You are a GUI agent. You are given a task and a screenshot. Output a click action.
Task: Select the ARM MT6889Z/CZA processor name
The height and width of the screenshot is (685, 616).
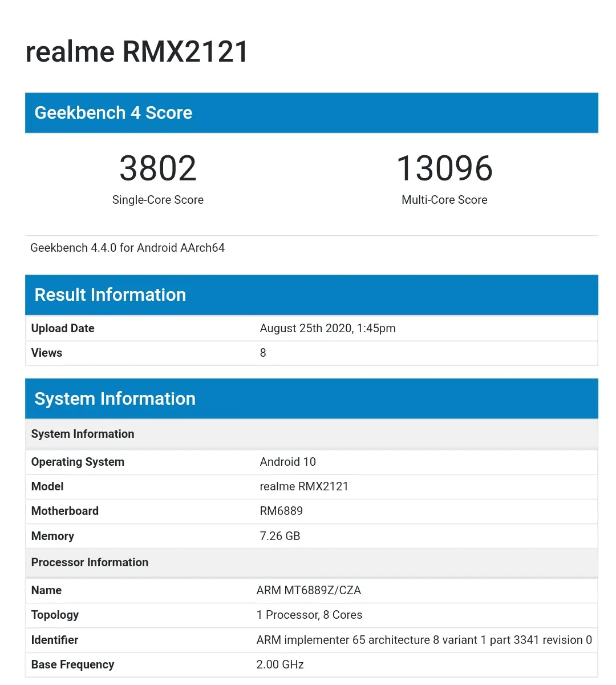(309, 590)
